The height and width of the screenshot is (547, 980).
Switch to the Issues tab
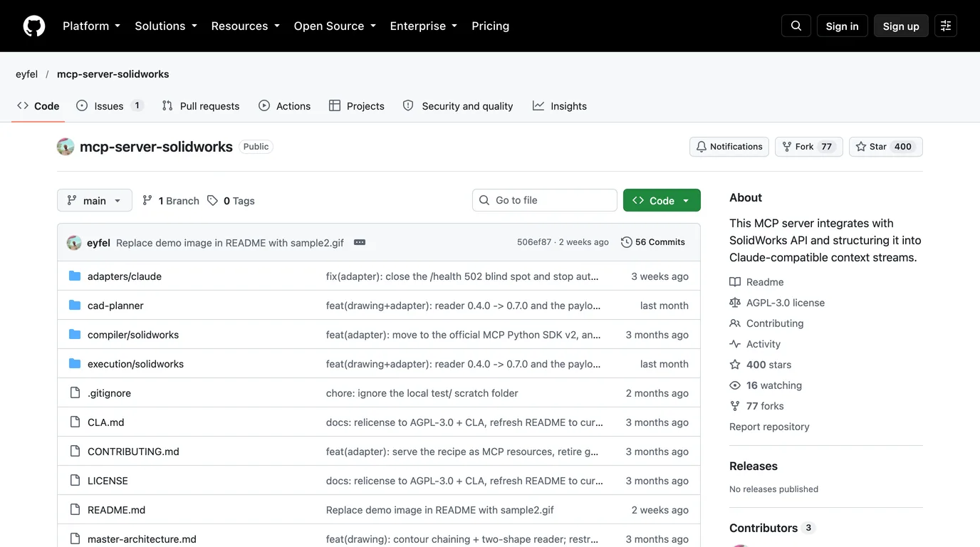tap(110, 105)
